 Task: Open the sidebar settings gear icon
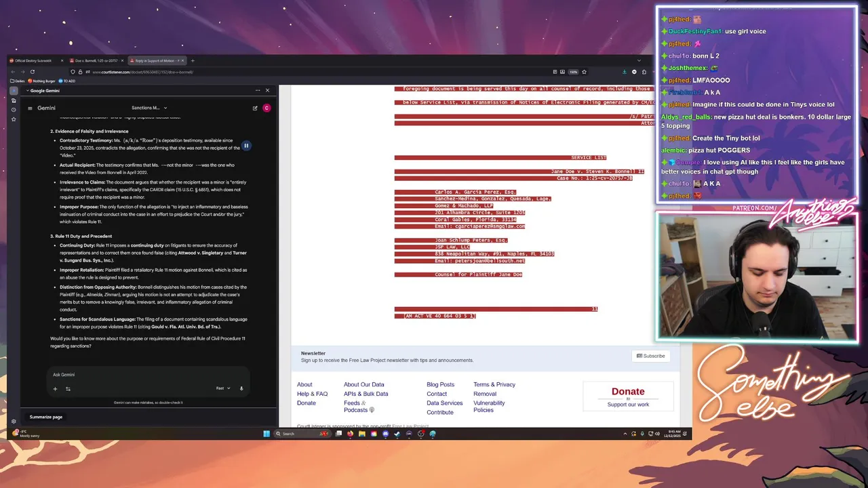(x=14, y=422)
